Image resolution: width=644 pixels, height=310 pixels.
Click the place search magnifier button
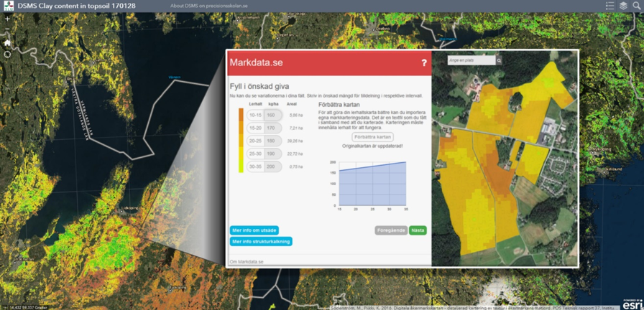(x=499, y=60)
